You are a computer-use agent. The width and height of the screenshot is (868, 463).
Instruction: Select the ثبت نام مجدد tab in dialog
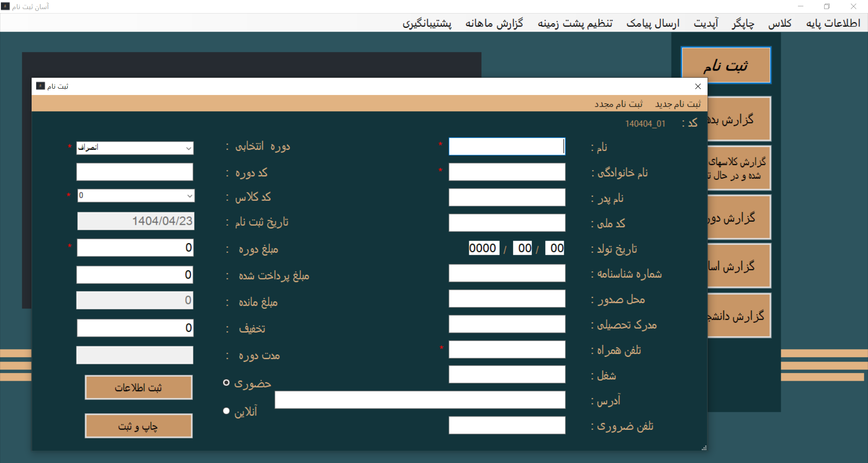click(x=618, y=104)
